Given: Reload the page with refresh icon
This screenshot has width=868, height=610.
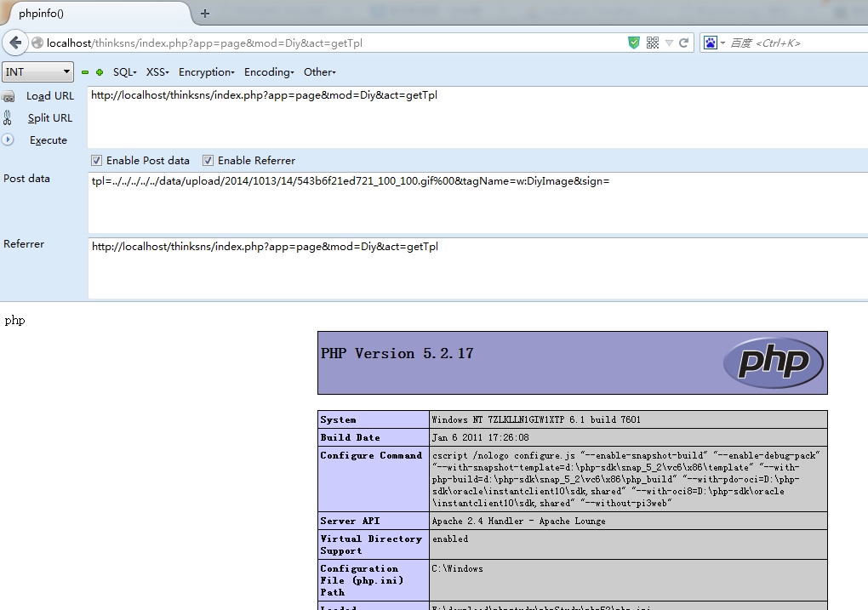Looking at the screenshot, I should pyautogui.click(x=683, y=43).
